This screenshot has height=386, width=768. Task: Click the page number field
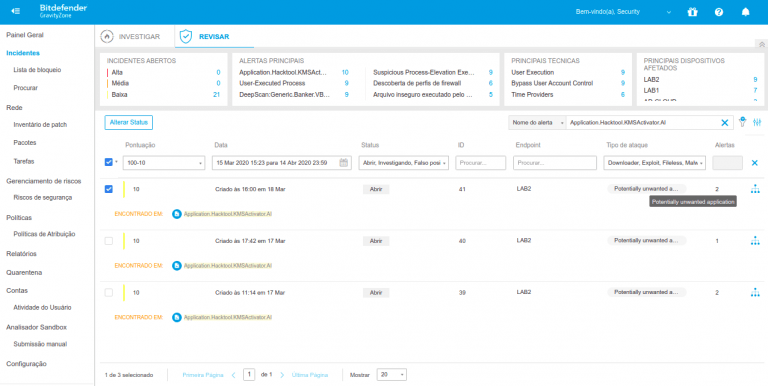coord(249,375)
